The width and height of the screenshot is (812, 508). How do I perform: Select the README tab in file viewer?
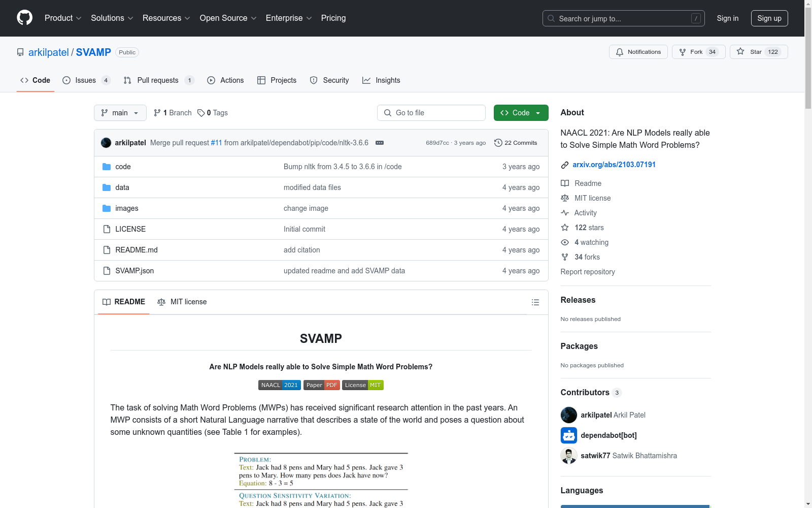click(124, 302)
